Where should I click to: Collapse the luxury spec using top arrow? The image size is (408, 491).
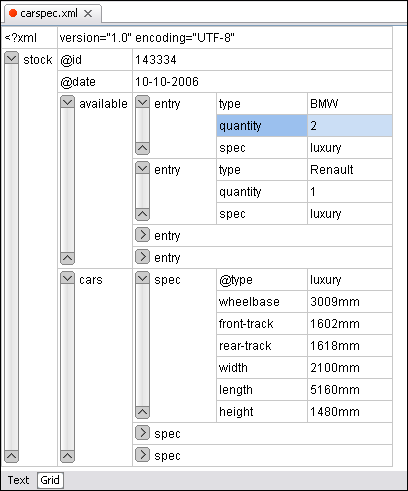(143, 278)
